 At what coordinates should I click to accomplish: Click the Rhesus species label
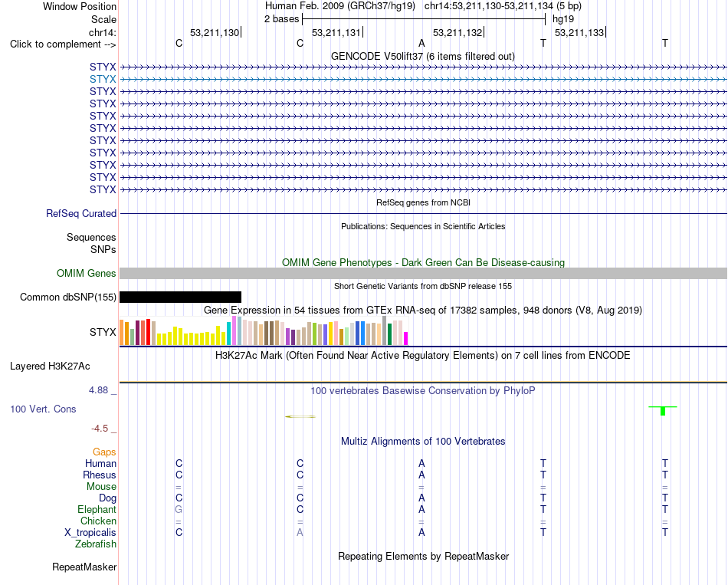point(100,475)
